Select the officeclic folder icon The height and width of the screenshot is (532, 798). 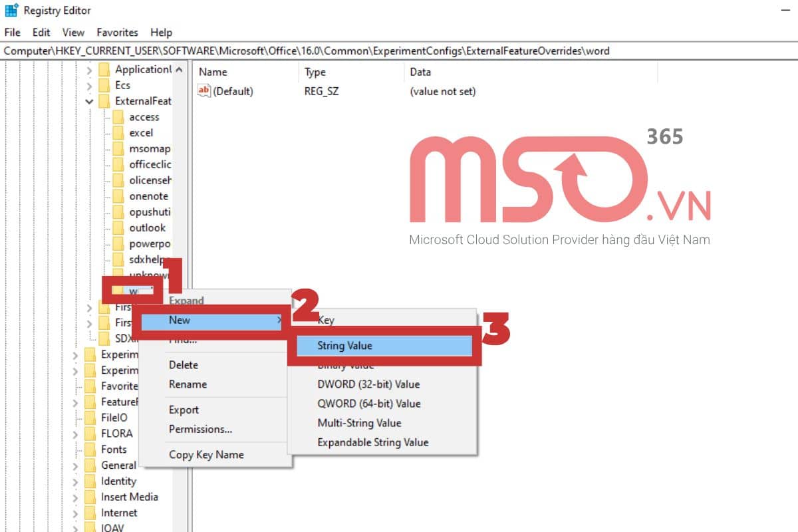pyautogui.click(x=118, y=164)
